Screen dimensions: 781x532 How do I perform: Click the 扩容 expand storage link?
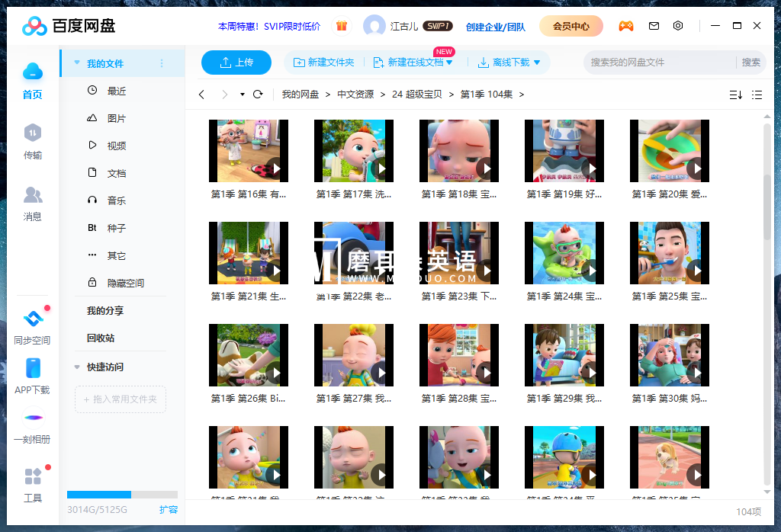point(169,509)
